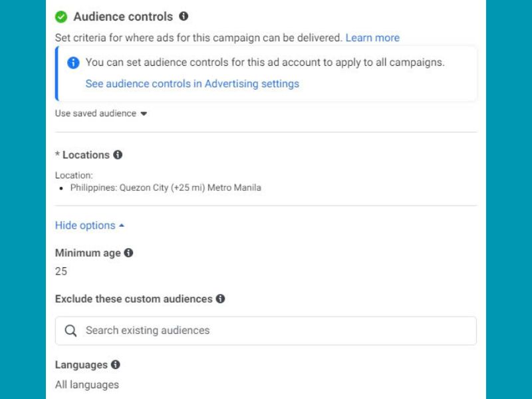
Task: Click the 'Set criteria for where ads' description
Action: click(198, 38)
